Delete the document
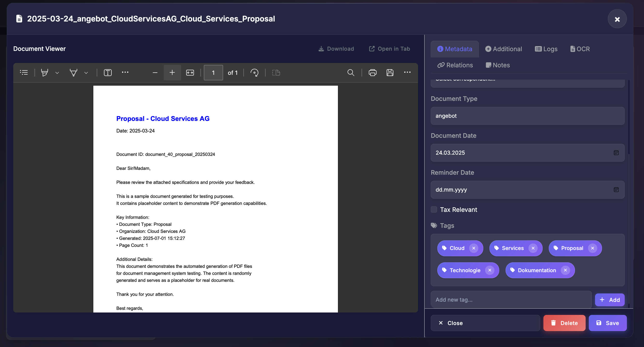The height and width of the screenshot is (347, 644). (564, 323)
